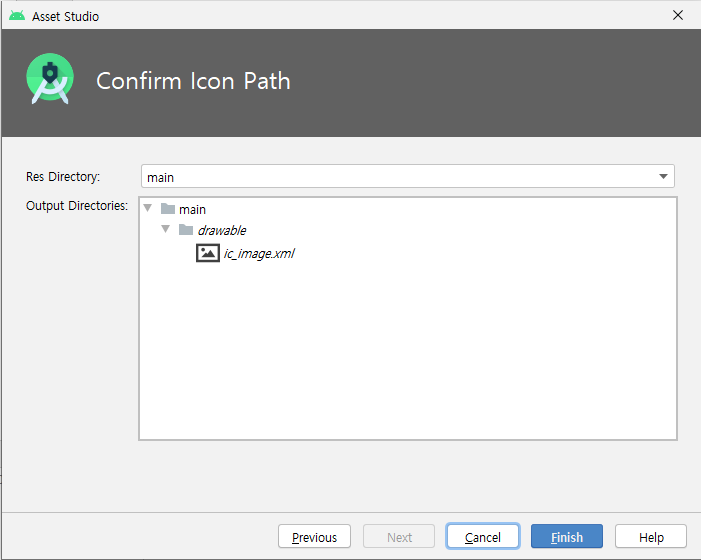Collapse the main folder tree node

(148, 208)
